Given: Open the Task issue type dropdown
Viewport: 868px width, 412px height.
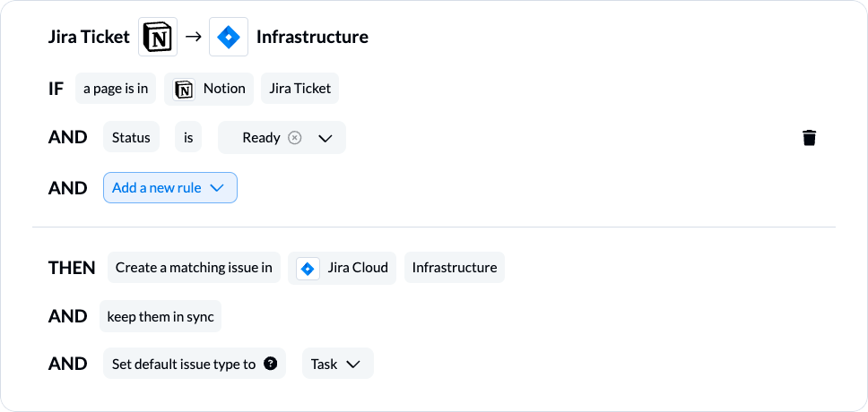Looking at the screenshot, I should [x=338, y=364].
